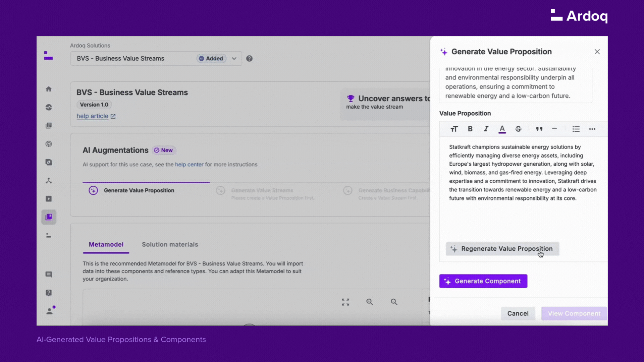The height and width of the screenshot is (362, 644).
Task: Click the help question mark beside solution selector
Action: point(249,58)
